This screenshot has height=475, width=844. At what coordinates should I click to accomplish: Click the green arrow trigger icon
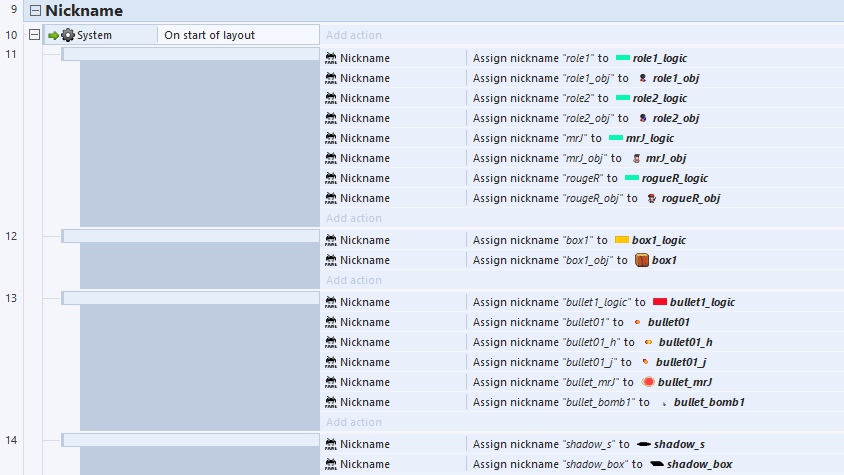pyautogui.click(x=53, y=35)
